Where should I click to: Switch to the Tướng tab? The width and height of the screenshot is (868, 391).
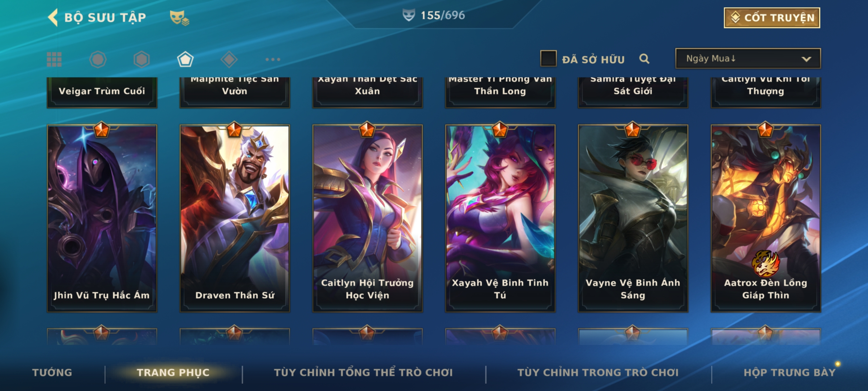[52, 373]
